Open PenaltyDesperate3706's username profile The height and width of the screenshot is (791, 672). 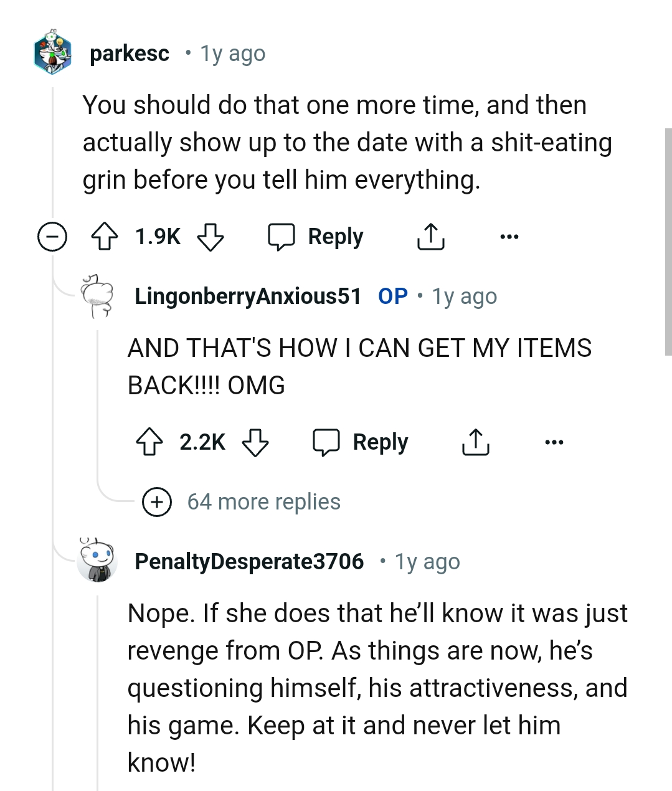[249, 561]
